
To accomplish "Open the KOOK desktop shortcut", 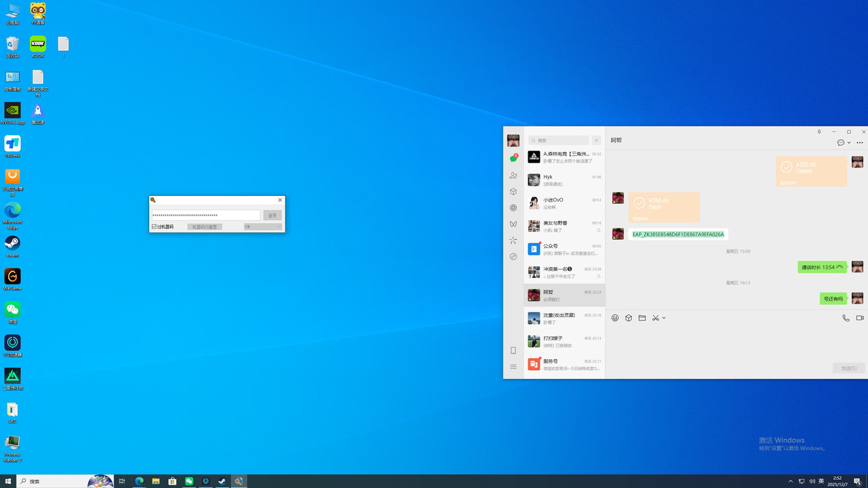I will pyautogui.click(x=38, y=47).
